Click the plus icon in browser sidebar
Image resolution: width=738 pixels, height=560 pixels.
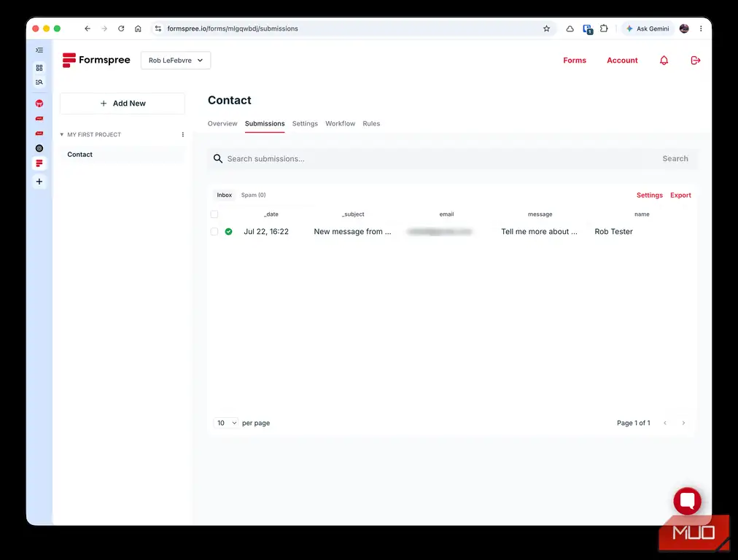39,182
